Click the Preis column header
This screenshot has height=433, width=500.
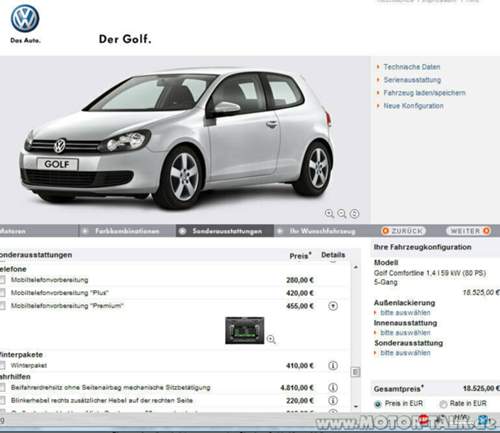[x=300, y=256]
